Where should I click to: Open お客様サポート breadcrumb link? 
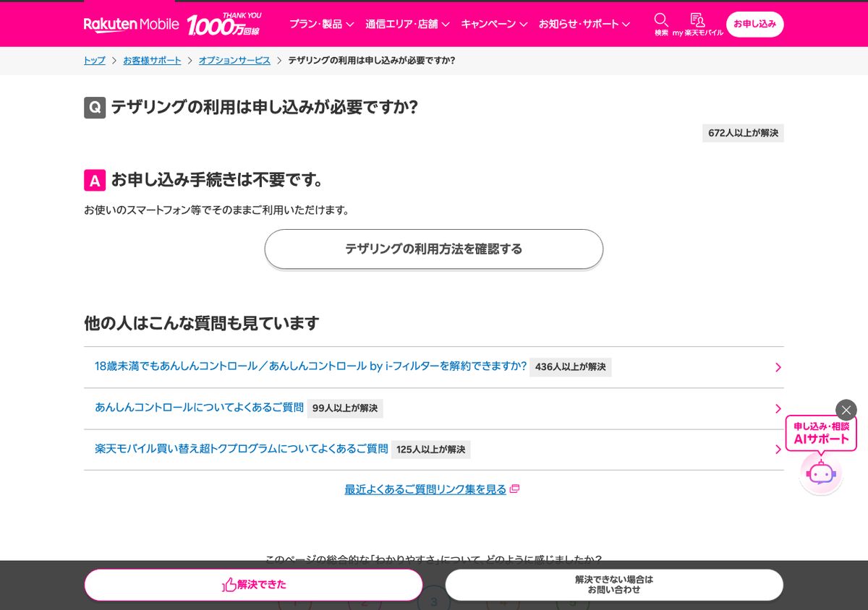point(152,61)
